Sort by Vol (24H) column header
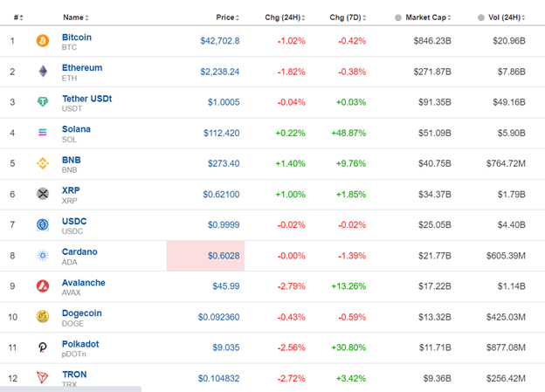 click(x=507, y=17)
